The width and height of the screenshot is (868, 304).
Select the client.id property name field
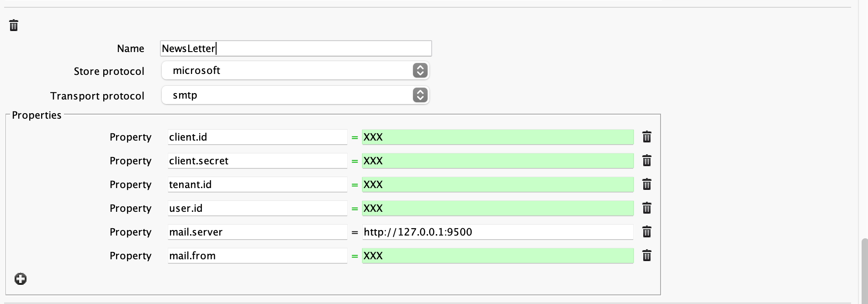tap(257, 136)
